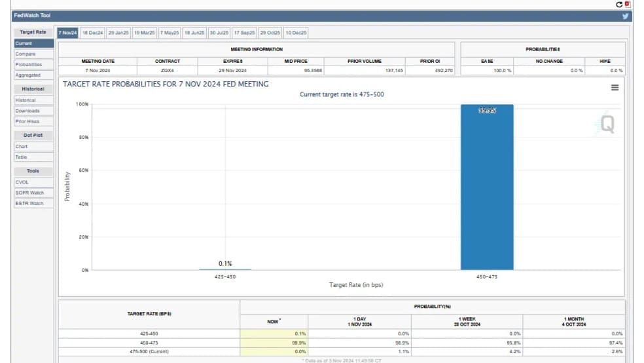Click the ZQX4 contract cell
This screenshot has width=644, height=363.
[x=167, y=70]
